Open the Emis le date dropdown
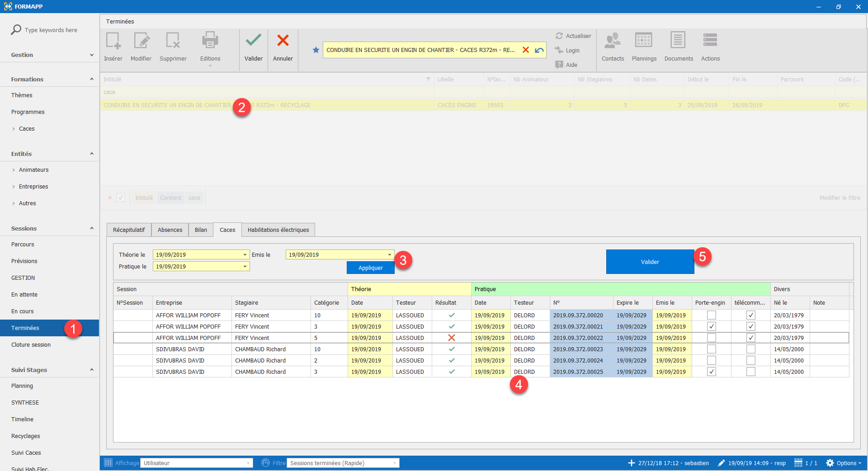The width and height of the screenshot is (868, 471). point(390,254)
